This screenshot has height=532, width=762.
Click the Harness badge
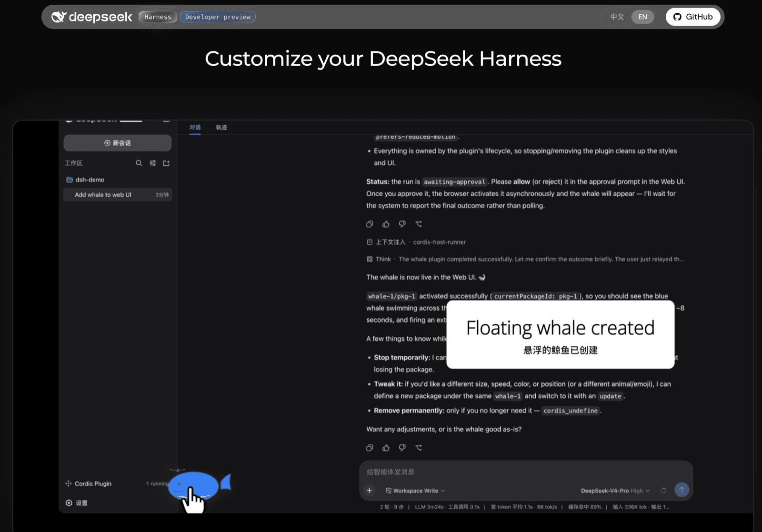click(158, 17)
